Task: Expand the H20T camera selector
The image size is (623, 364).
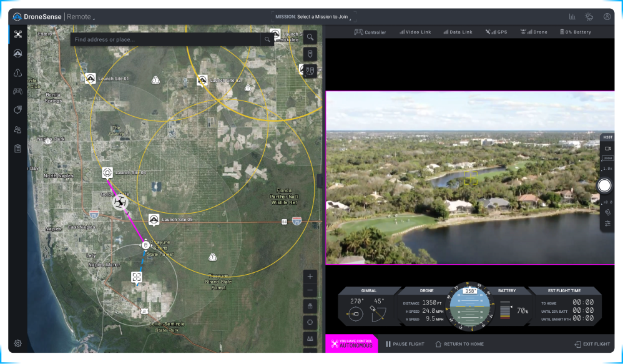Action: [607, 136]
